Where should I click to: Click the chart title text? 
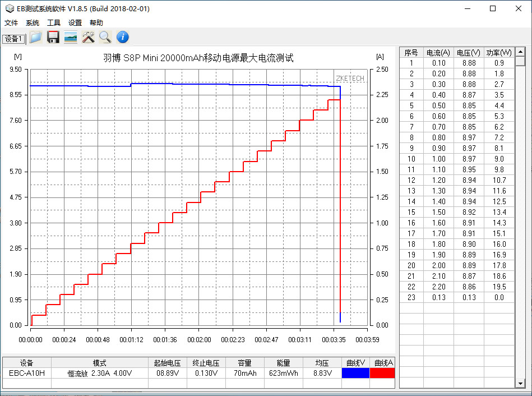tap(198, 58)
